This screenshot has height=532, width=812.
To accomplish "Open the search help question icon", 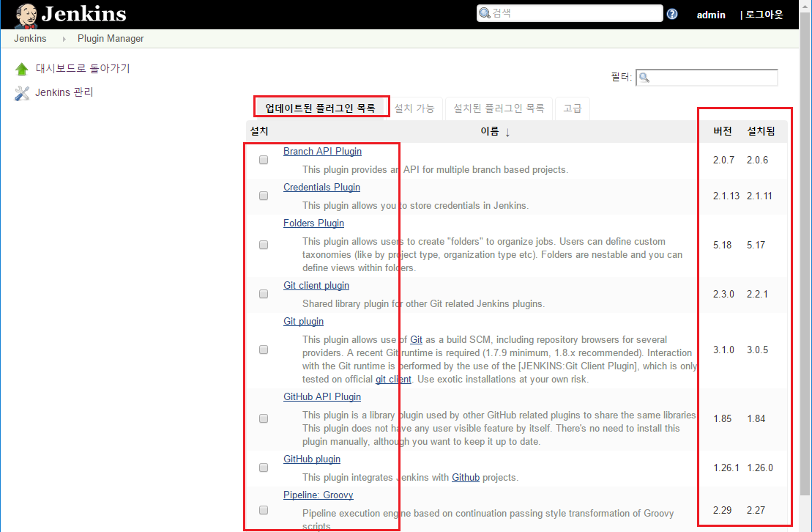I will point(672,14).
